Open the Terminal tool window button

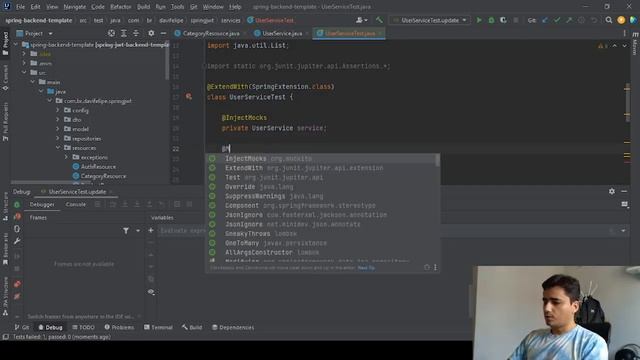click(158, 327)
